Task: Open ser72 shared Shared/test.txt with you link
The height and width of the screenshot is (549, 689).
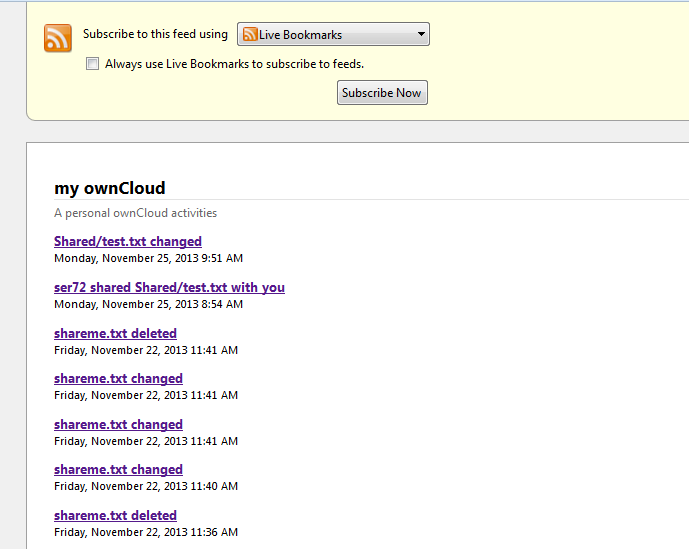Action: (x=169, y=287)
